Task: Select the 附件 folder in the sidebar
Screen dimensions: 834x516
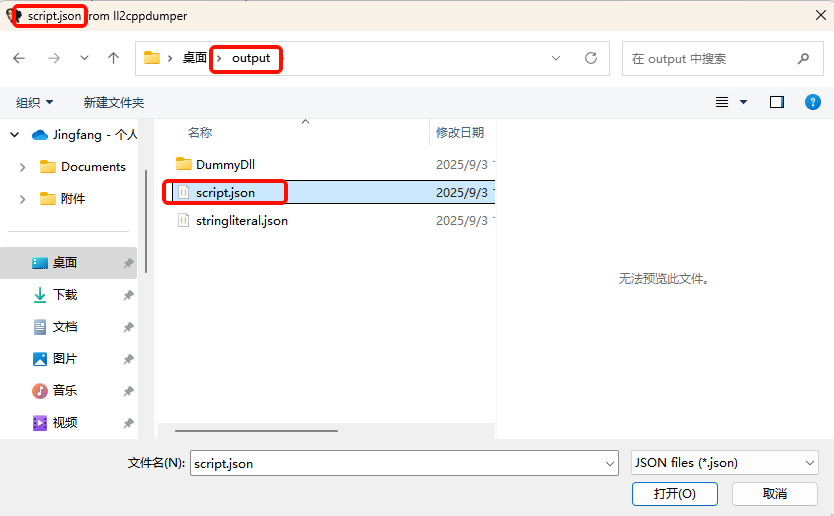Action: click(x=62, y=199)
